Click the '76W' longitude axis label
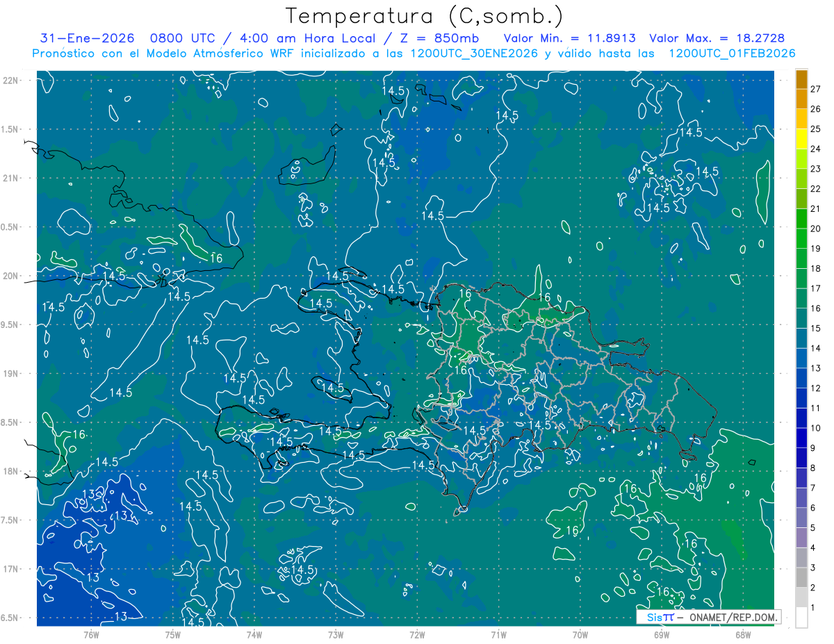Viewport: 834px width, 644px height. coord(91,634)
